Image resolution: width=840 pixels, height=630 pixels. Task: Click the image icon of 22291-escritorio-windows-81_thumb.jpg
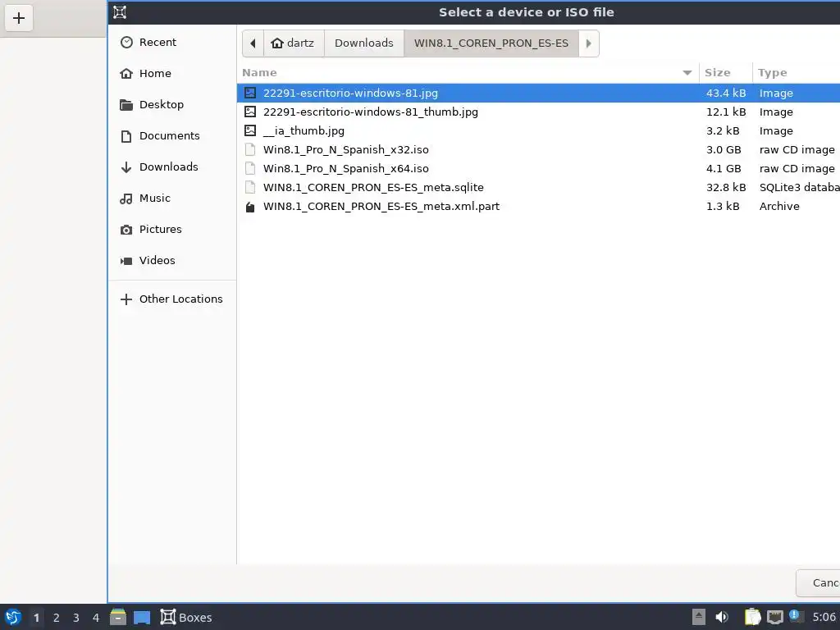tap(250, 112)
